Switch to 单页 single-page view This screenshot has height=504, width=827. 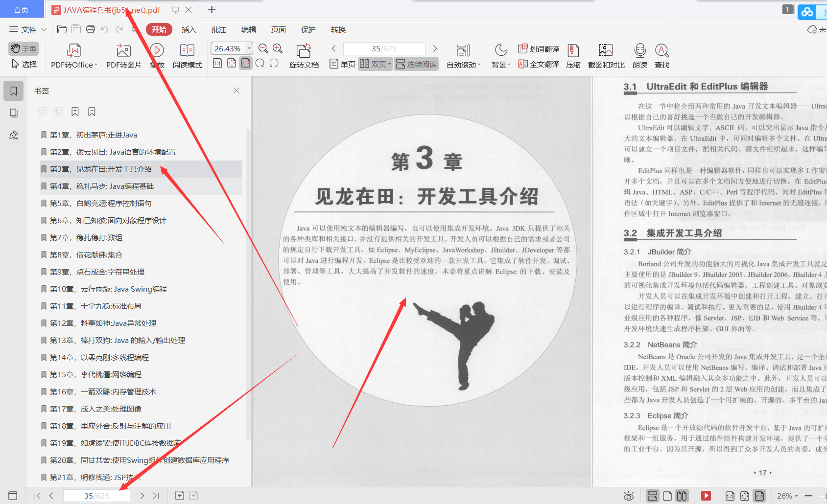pyautogui.click(x=342, y=64)
